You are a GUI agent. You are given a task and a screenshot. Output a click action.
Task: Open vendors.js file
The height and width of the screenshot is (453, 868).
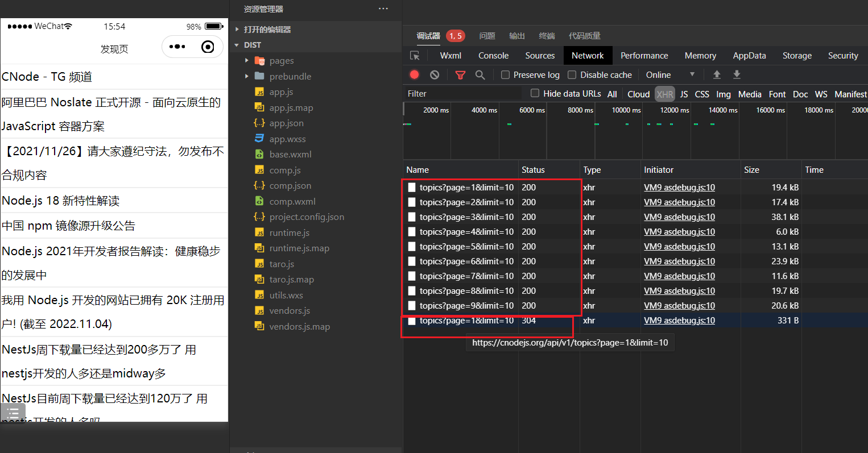pyautogui.click(x=290, y=311)
